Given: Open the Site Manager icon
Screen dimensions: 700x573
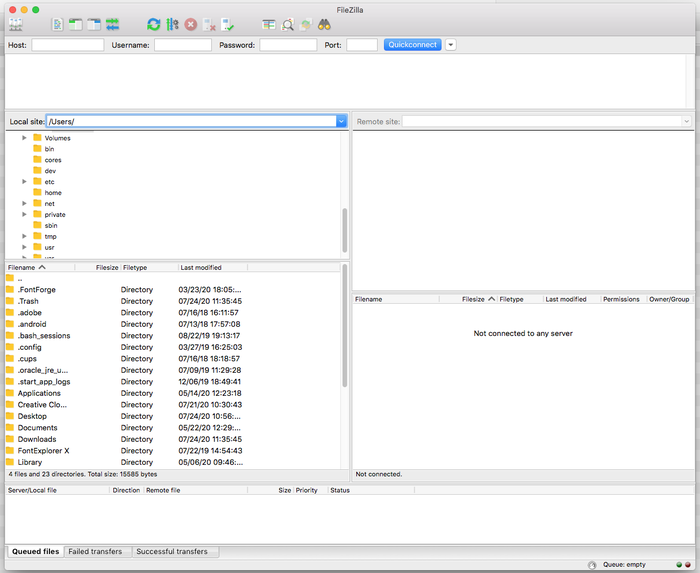Looking at the screenshot, I should coord(16,25).
